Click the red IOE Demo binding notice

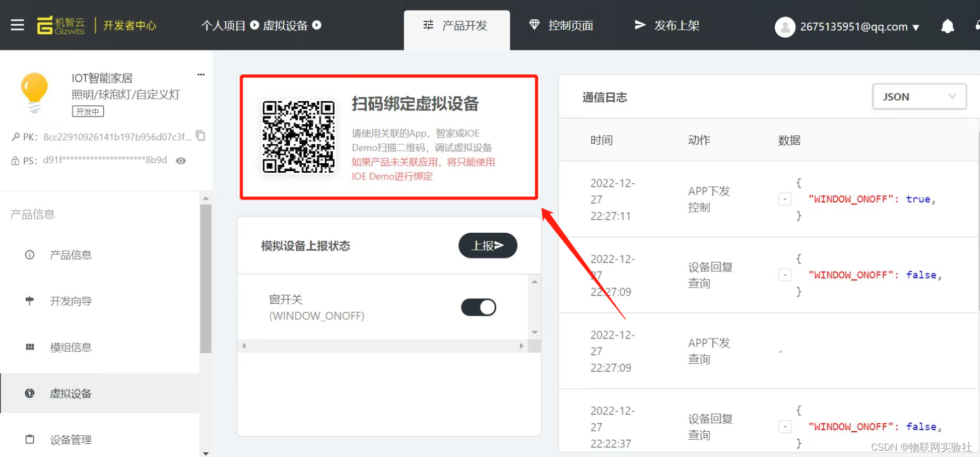pyautogui.click(x=424, y=169)
